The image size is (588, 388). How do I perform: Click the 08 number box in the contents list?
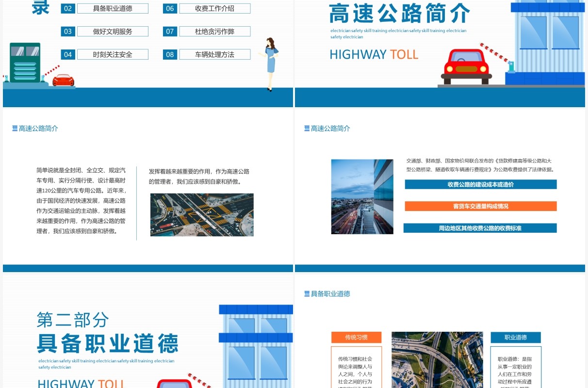click(x=170, y=54)
